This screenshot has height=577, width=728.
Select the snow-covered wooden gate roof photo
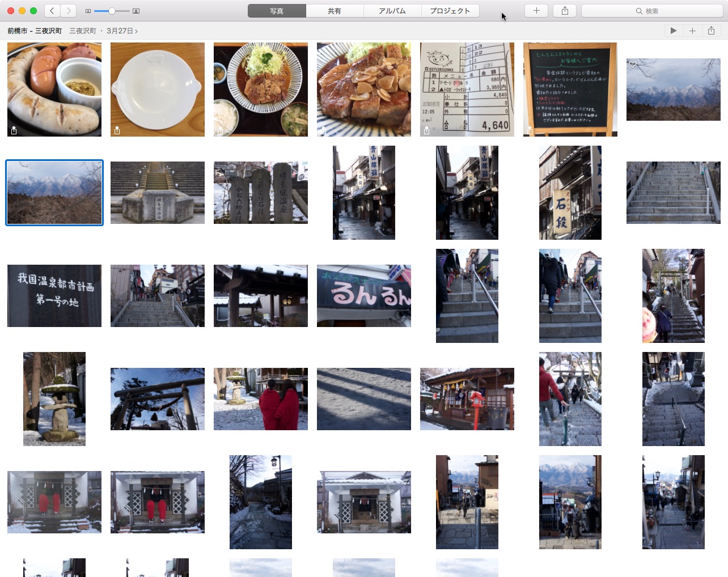[261, 296]
